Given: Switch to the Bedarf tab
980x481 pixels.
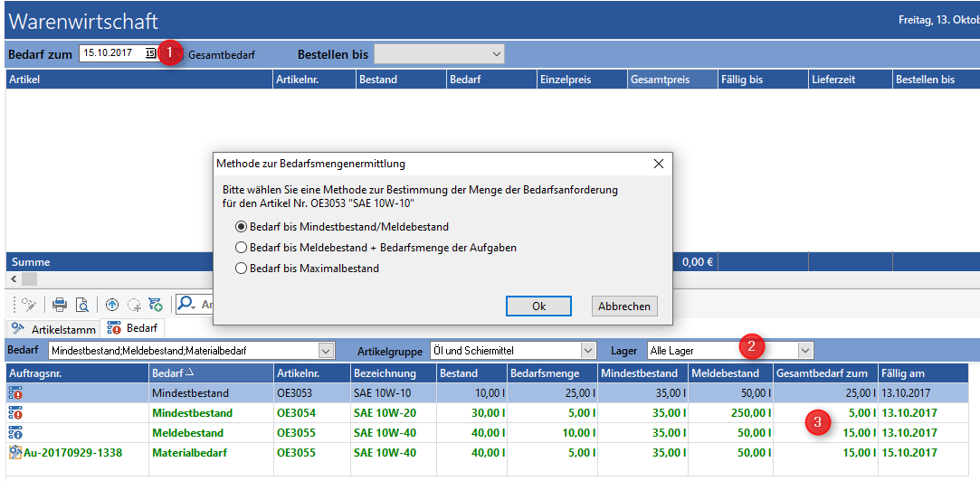Looking at the screenshot, I should tap(134, 328).
